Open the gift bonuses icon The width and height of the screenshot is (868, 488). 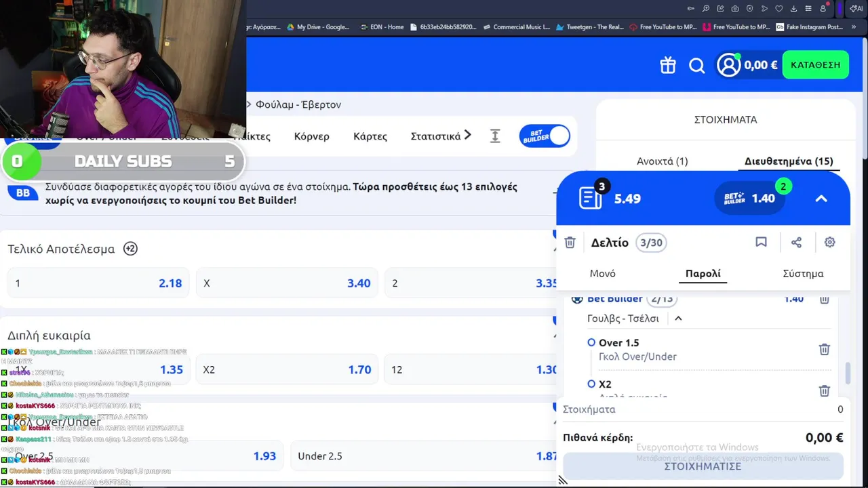click(668, 65)
